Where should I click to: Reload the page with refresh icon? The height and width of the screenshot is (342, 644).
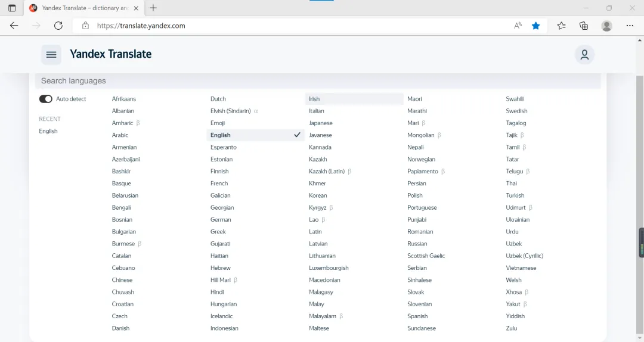58,26
